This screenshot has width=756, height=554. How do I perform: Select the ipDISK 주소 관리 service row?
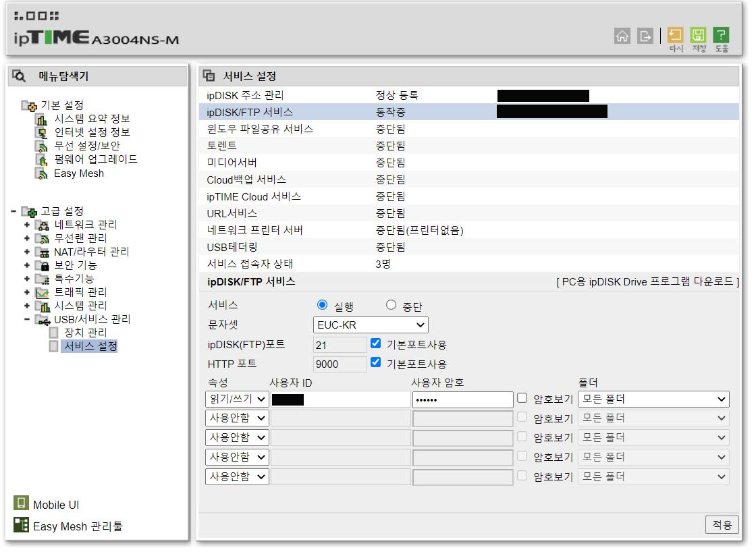point(468,95)
